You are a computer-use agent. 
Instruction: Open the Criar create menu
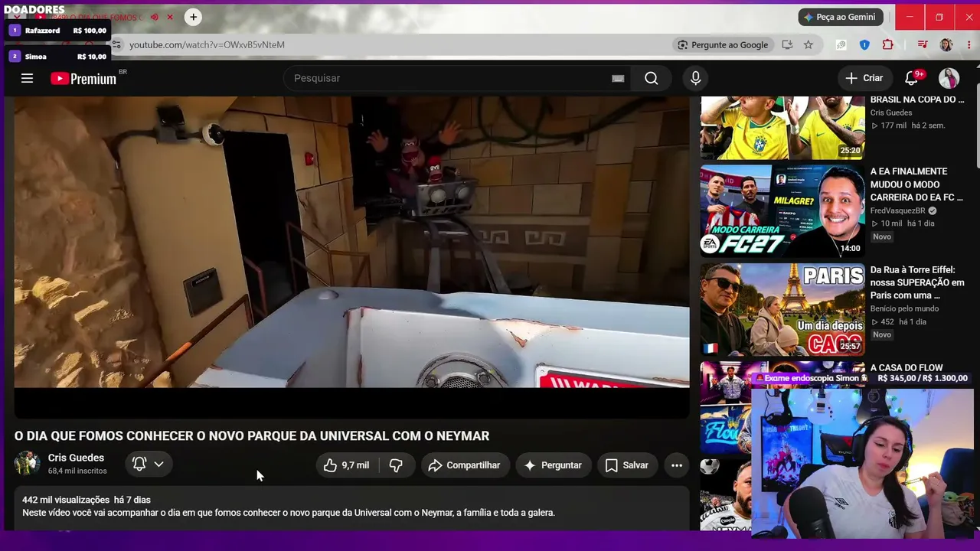pyautogui.click(x=864, y=78)
